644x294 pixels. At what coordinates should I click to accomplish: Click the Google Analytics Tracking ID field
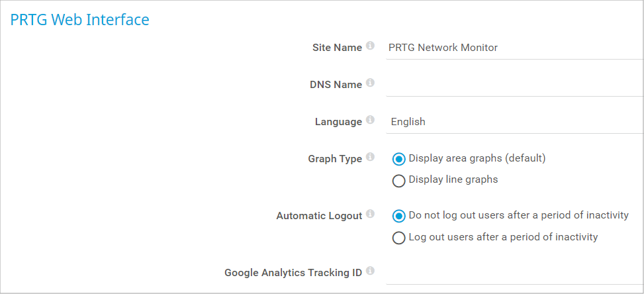(514, 272)
